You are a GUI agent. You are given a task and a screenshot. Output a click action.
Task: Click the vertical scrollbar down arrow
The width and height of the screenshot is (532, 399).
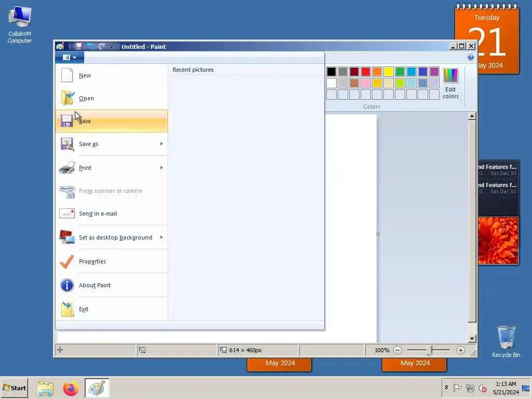(472, 339)
